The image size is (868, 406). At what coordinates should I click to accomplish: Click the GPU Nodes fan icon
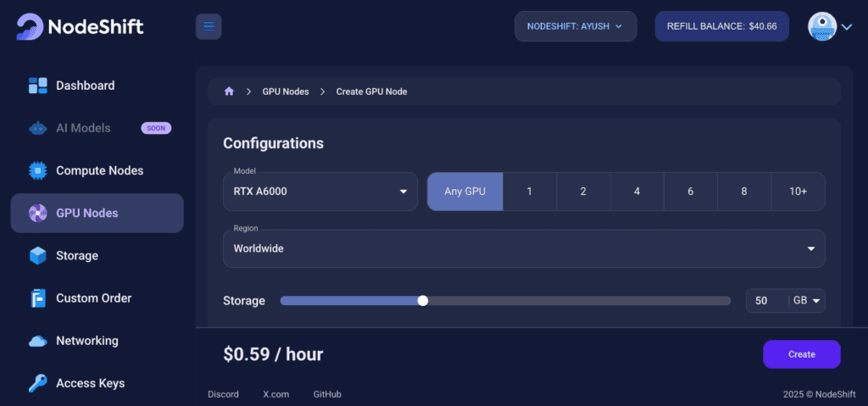[37, 213]
